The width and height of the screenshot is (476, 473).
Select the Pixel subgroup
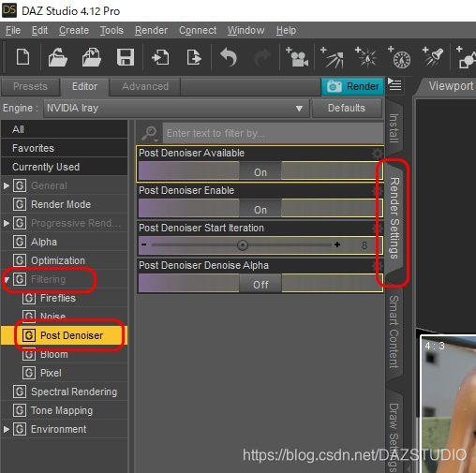[x=64, y=373]
